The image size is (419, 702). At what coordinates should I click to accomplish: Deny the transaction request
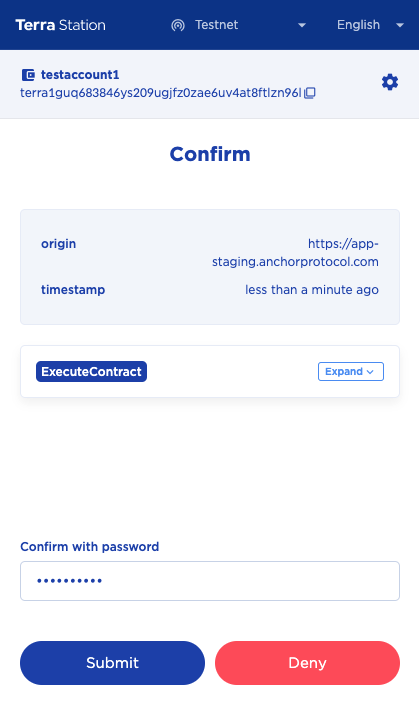tap(308, 663)
